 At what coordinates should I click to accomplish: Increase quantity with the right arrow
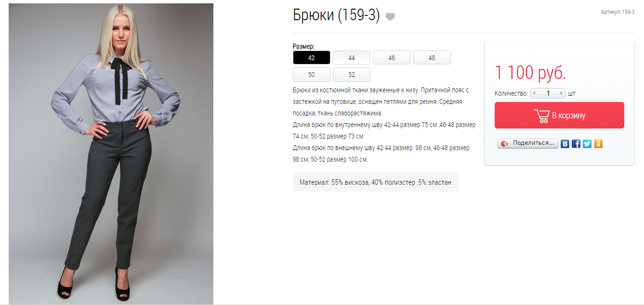(x=561, y=93)
